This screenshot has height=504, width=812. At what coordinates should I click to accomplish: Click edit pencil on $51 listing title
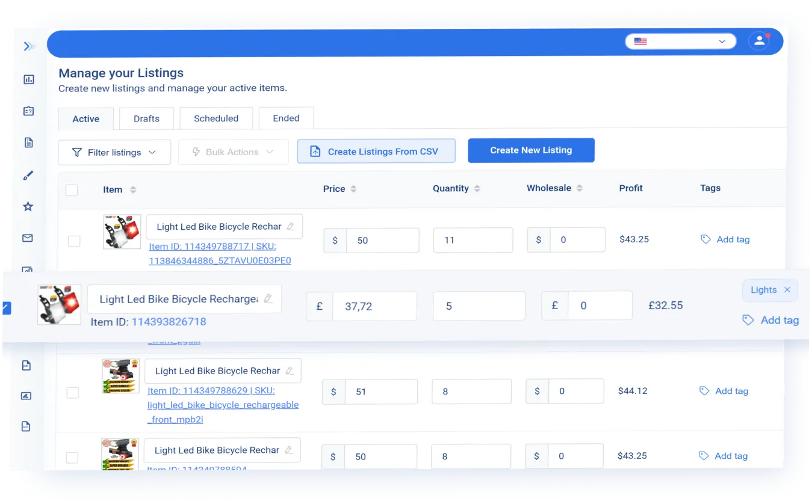tap(290, 371)
